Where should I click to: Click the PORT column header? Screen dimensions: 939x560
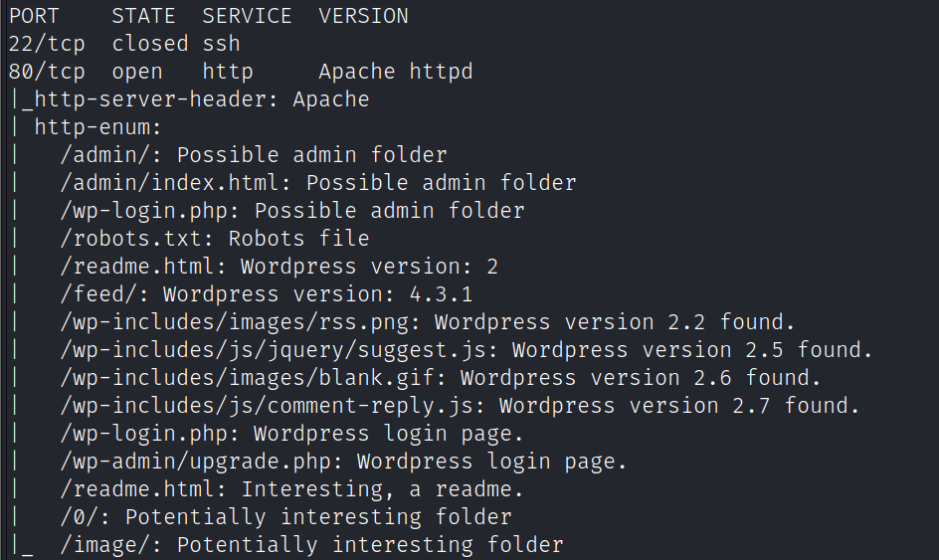(34, 16)
